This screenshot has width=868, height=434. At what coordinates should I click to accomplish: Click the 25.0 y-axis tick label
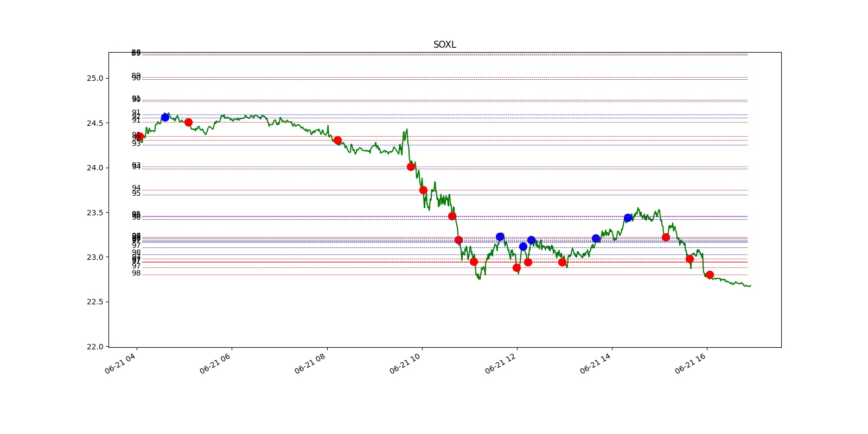(x=94, y=79)
